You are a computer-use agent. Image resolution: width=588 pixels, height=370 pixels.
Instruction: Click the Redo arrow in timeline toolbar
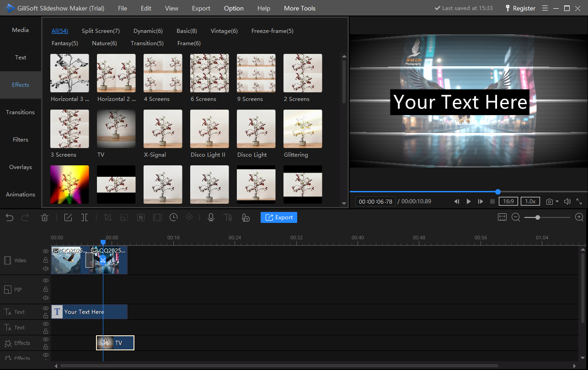coord(26,217)
